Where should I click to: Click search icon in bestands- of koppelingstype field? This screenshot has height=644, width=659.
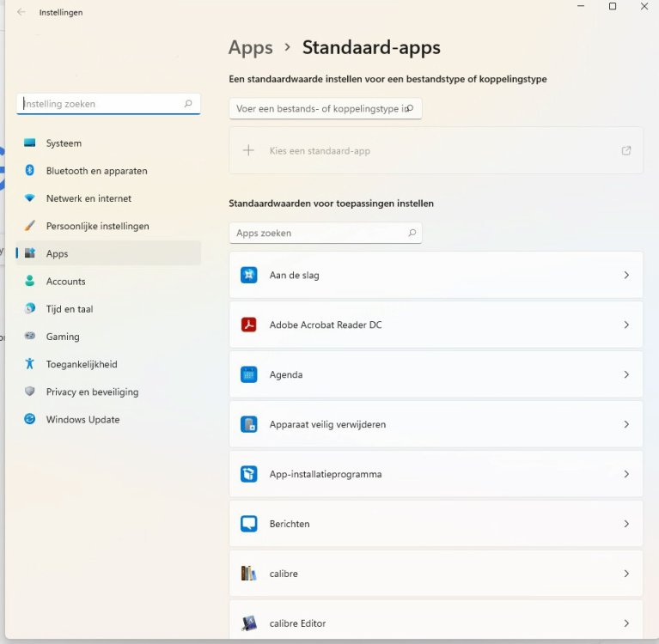[x=410, y=108]
